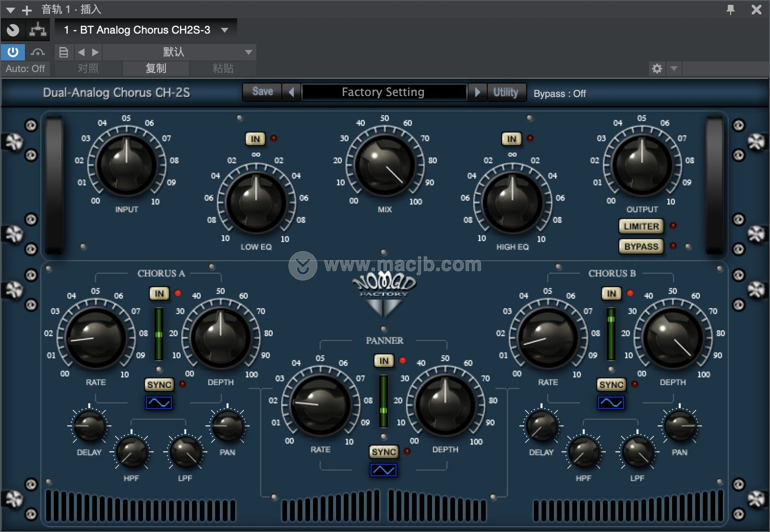Click the 对照 compare button

pos(88,69)
